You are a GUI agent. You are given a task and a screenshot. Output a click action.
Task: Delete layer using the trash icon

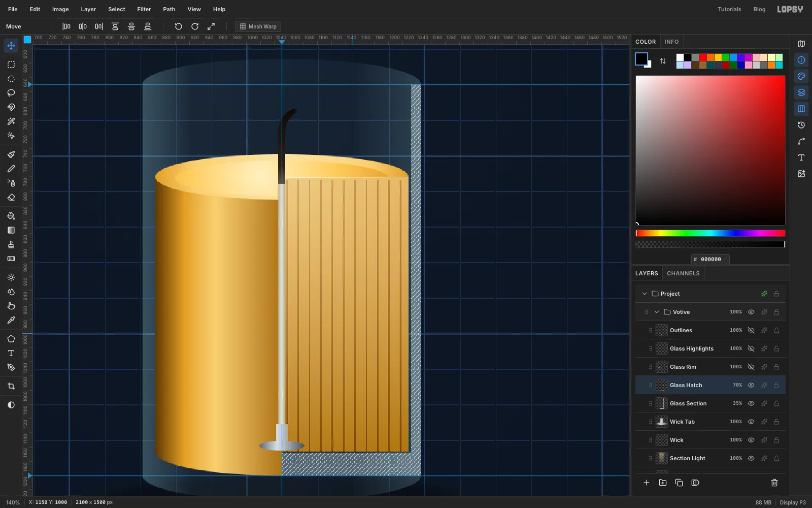pos(774,483)
